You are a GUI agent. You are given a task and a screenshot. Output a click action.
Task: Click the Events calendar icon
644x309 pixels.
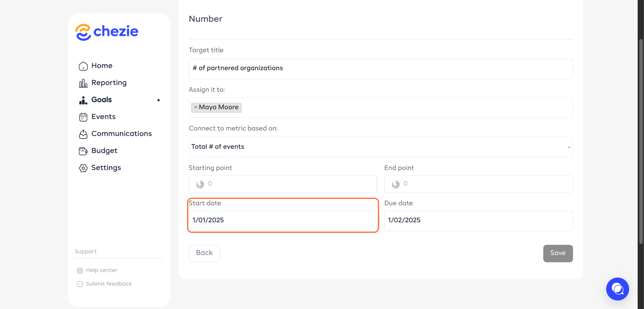(x=83, y=117)
